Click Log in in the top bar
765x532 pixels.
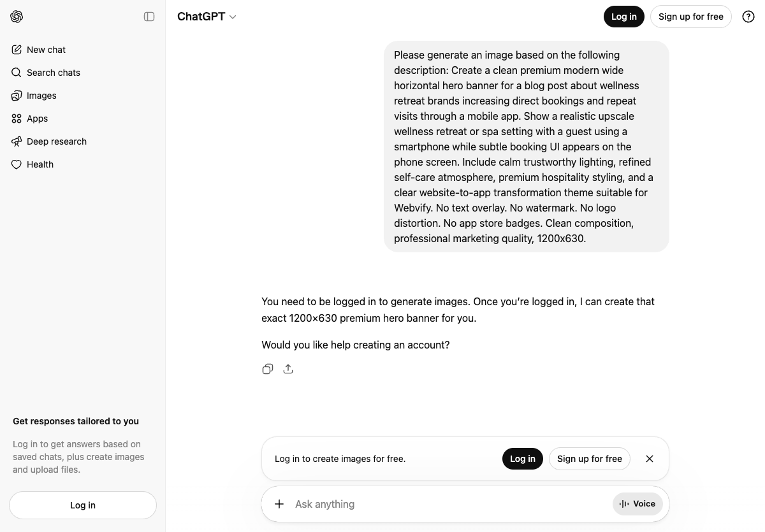coord(623,17)
